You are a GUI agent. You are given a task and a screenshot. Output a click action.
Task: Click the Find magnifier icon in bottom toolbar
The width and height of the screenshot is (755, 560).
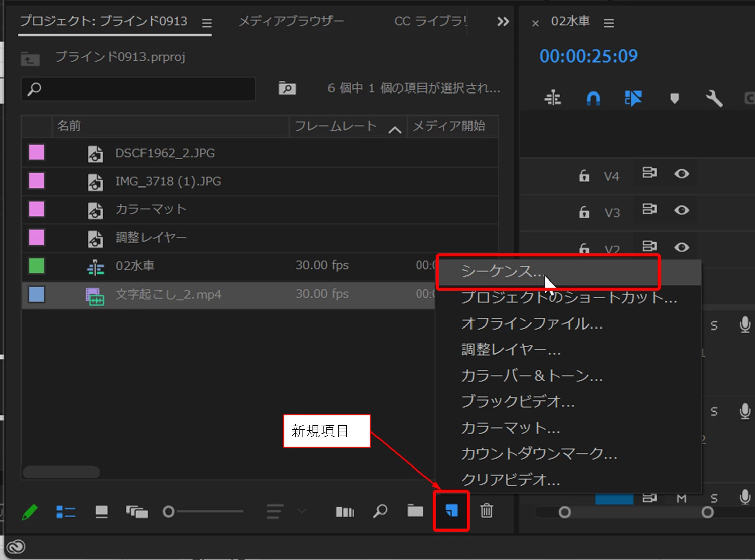tap(380, 511)
